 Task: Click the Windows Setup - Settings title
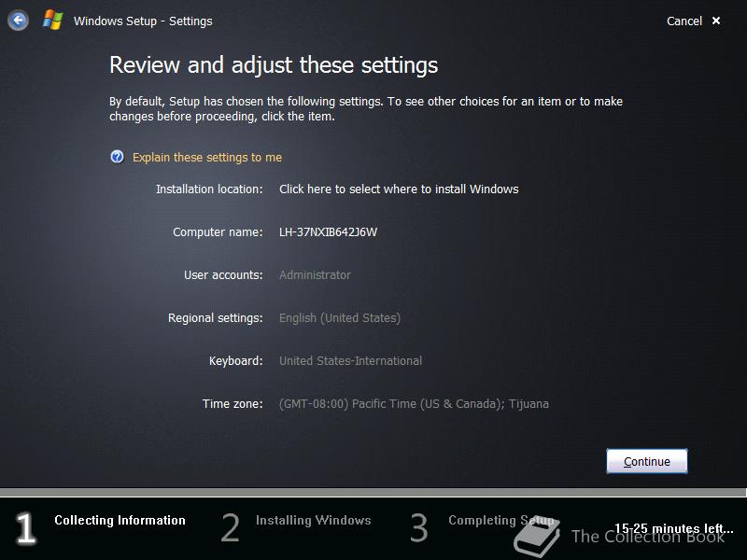tap(143, 21)
